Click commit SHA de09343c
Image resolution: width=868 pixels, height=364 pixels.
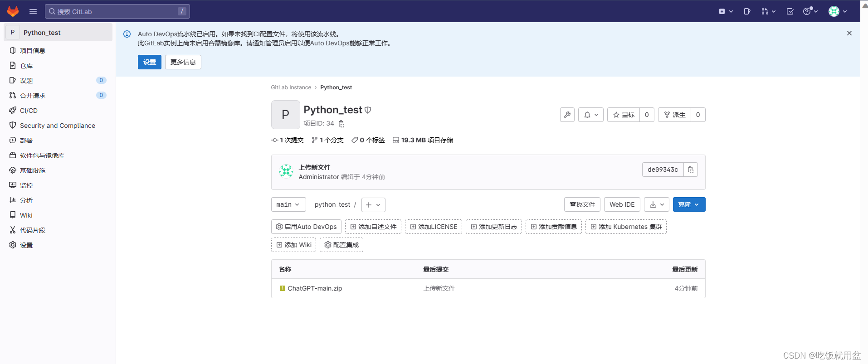coord(663,170)
